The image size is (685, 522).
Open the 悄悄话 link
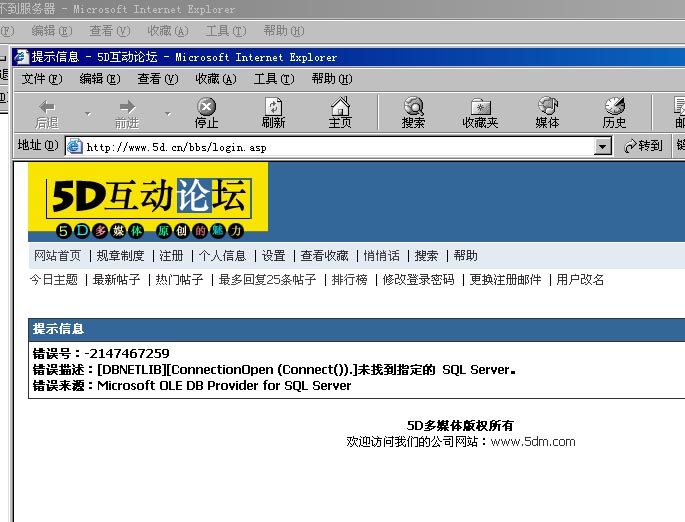[x=381, y=256]
